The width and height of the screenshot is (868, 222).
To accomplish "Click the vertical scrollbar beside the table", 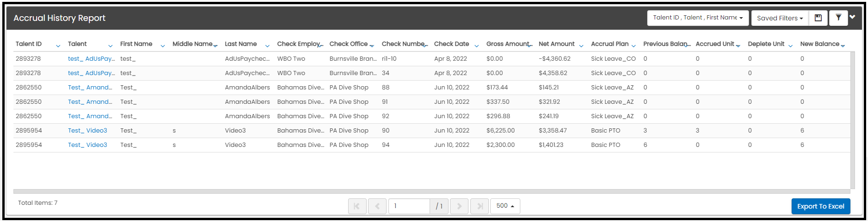I will tap(852, 121).
